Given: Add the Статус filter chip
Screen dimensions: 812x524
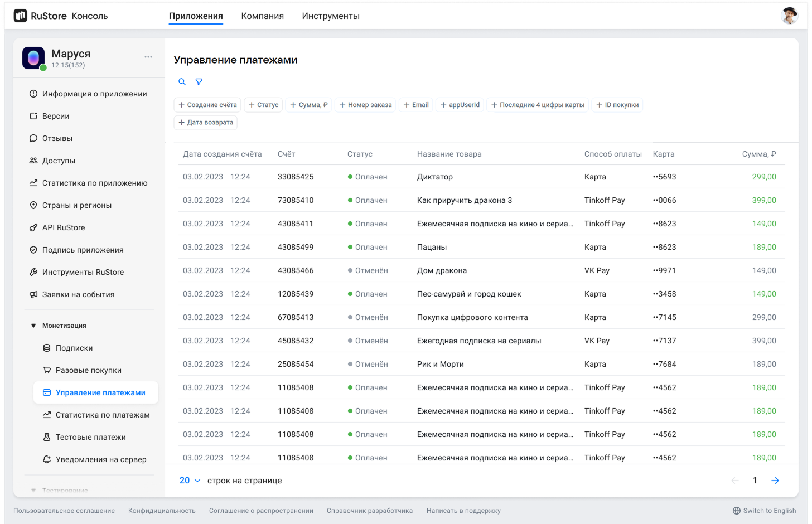Looking at the screenshot, I should 263,105.
